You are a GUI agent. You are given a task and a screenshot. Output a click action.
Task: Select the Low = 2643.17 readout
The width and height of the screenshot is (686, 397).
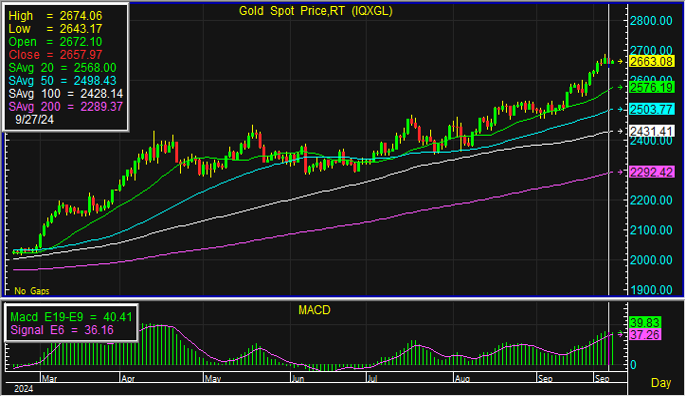(55, 29)
